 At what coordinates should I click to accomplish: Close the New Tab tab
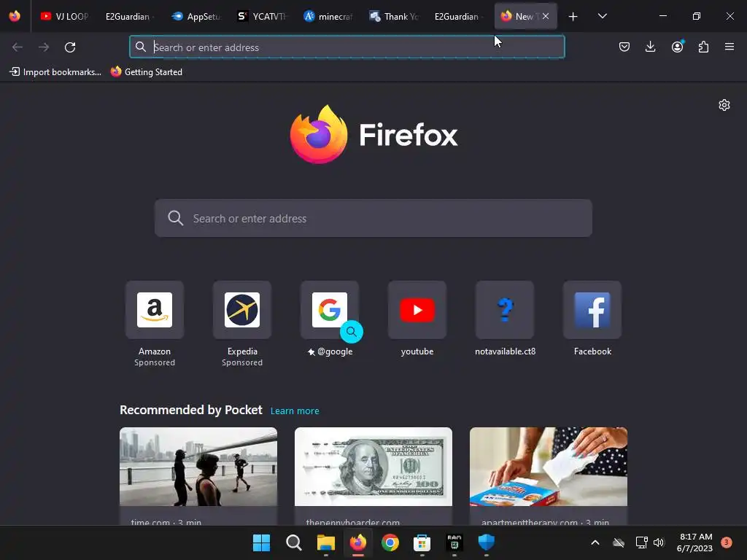click(546, 16)
